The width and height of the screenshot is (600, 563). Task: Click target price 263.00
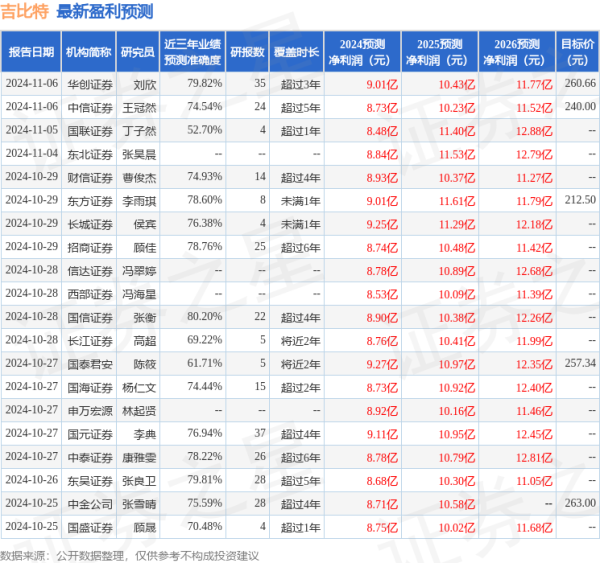[x=580, y=503]
